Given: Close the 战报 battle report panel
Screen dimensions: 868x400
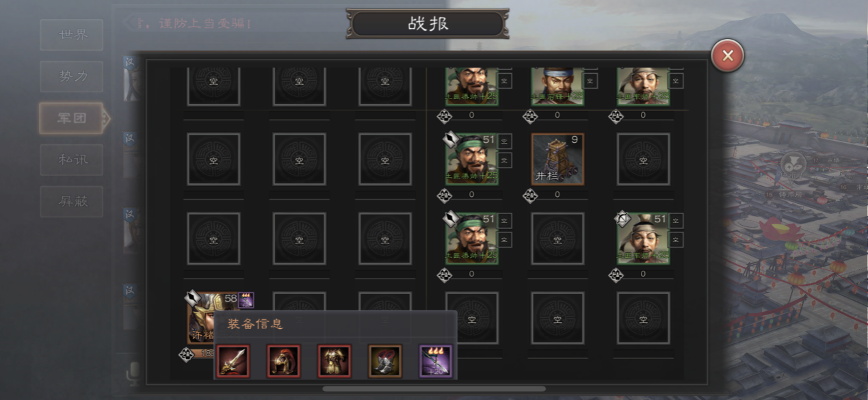Looking at the screenshot, I should [727, 56].
